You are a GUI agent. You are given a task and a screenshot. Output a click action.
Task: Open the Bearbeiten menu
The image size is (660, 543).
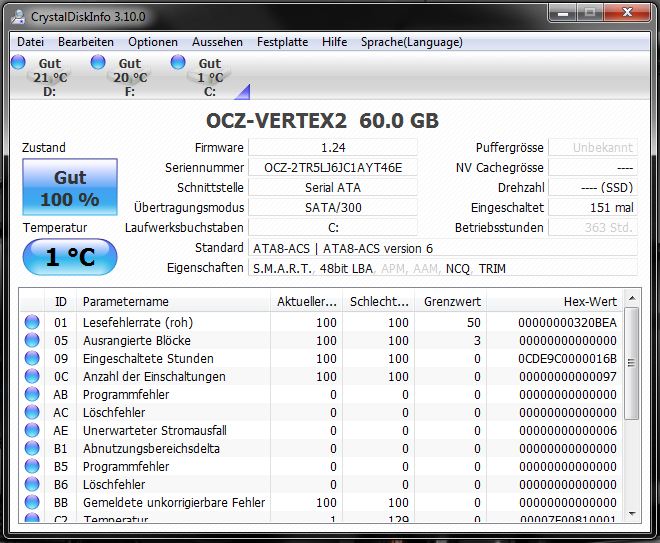pos(86,42)
